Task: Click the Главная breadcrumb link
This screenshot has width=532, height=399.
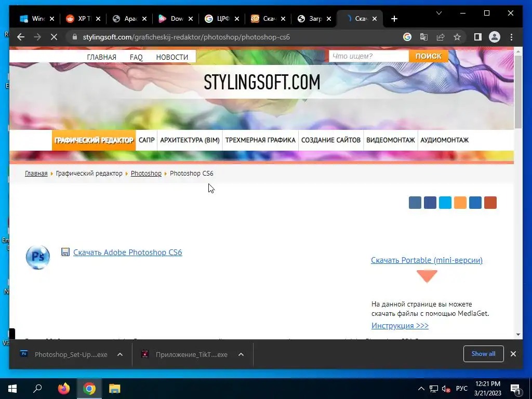Action: [36, 173]
